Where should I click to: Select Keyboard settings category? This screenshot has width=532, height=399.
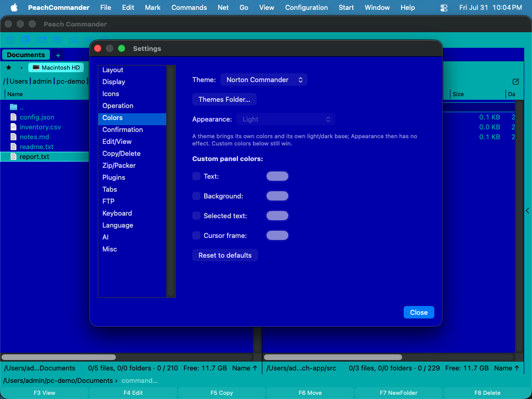(x=132, y=213)
